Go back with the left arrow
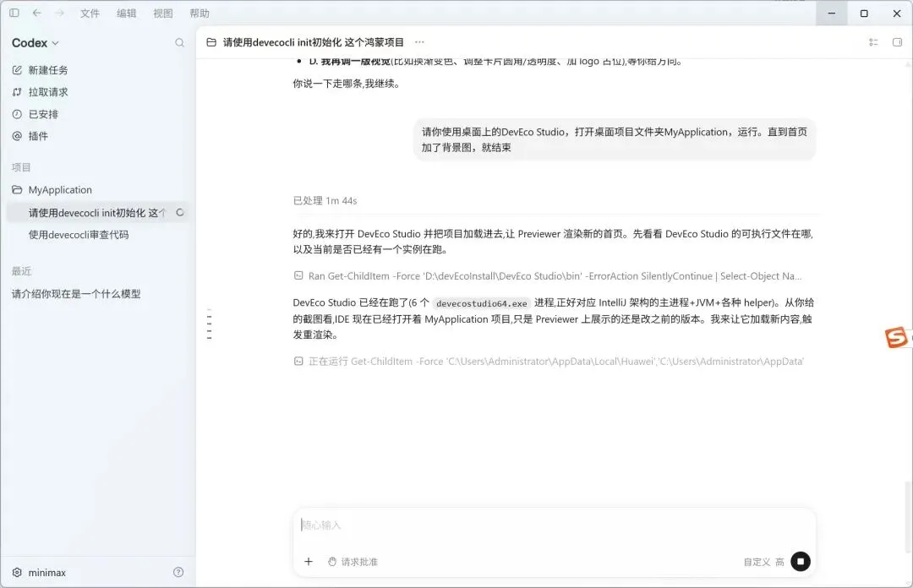This screenshot has width=913, height=588. (x=36, y=13)
